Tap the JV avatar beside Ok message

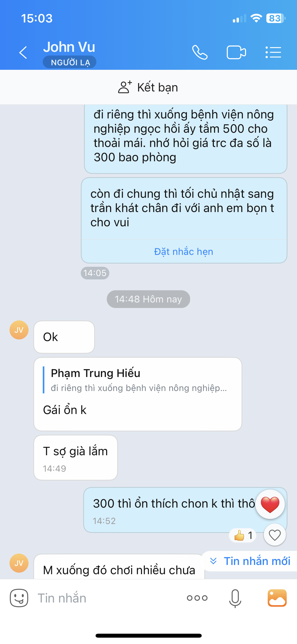19,330
